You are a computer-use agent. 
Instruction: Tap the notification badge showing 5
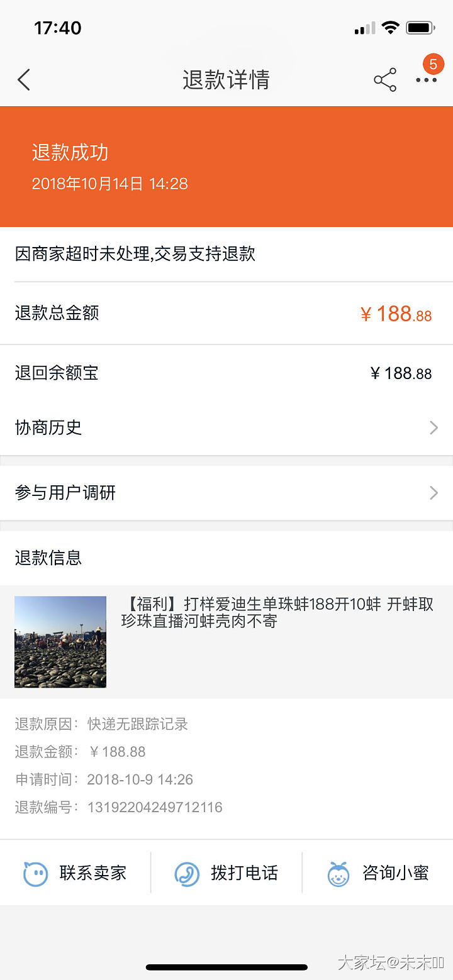[433, 64]
